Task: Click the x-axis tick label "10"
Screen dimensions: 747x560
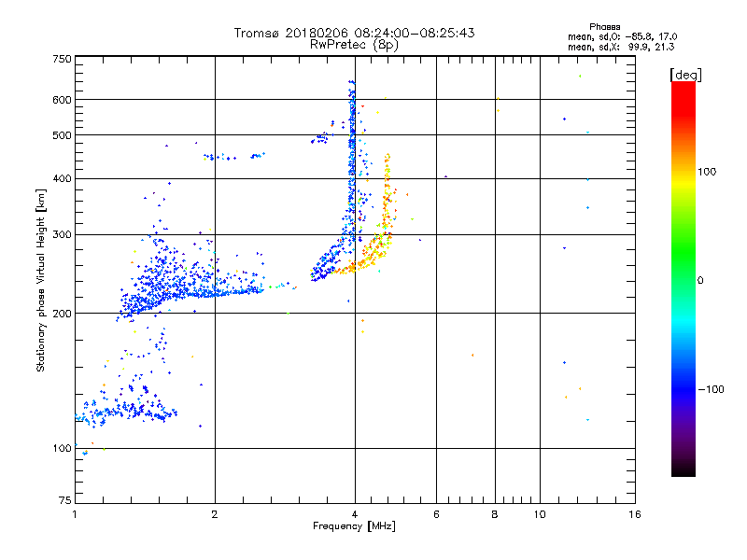Action: coord(540,514)
